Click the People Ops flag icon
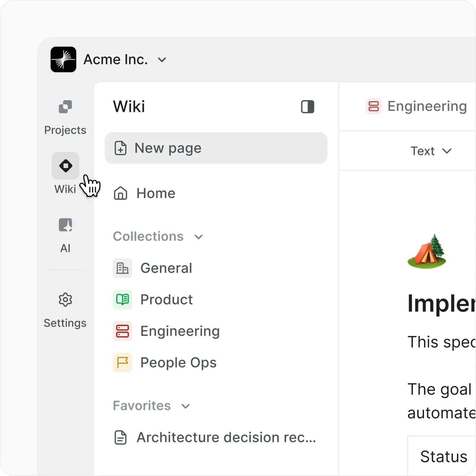 (122, 363)
